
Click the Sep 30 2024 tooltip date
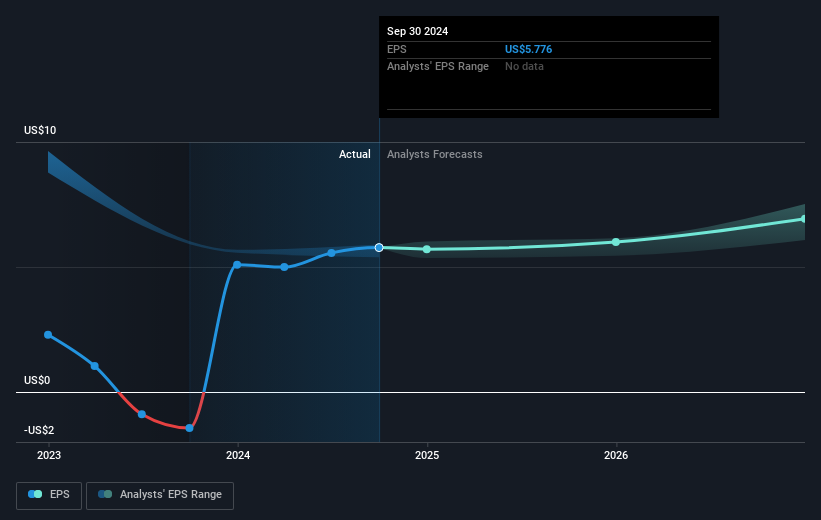point(417,31)
